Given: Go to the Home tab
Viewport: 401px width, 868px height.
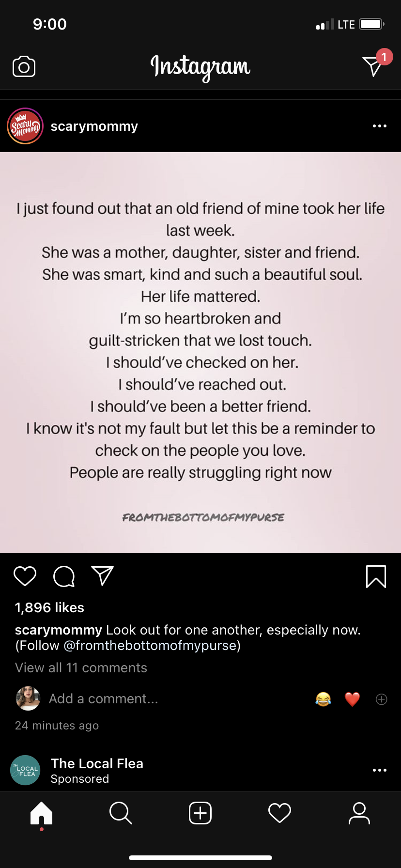Looking at the screenshot, I should coord(41,813).
